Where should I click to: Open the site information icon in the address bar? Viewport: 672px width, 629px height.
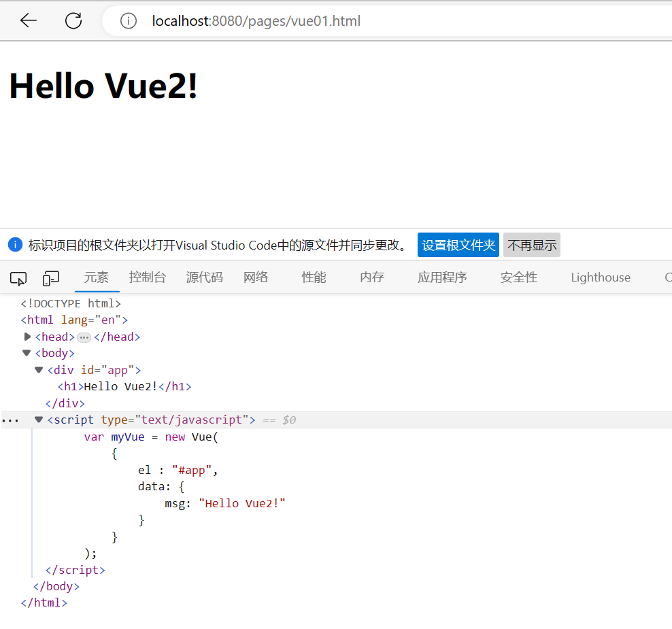(129, 20)
